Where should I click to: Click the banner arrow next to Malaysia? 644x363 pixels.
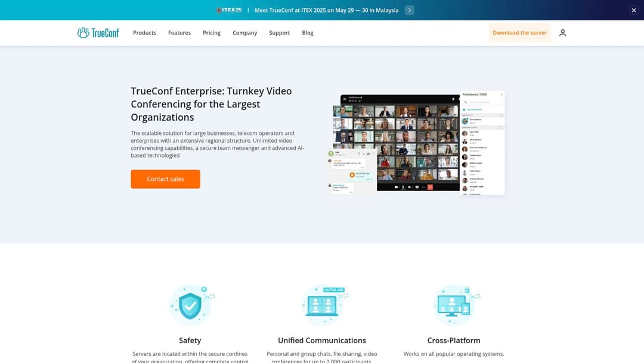410,10
